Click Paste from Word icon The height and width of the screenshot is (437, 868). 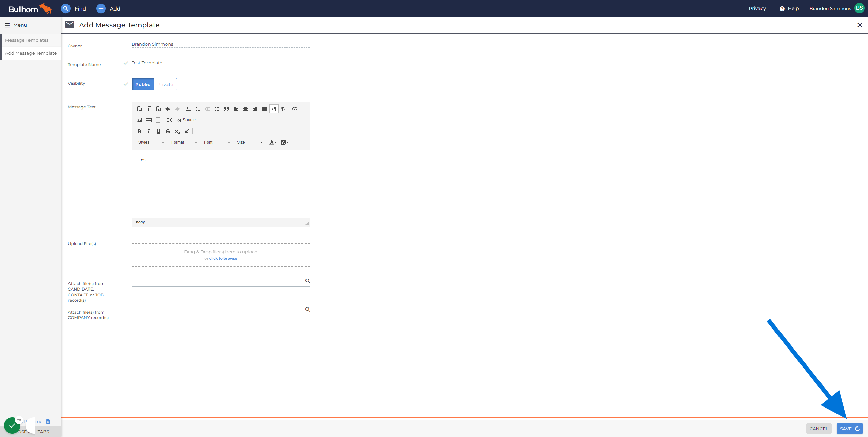tap(158, 109)
